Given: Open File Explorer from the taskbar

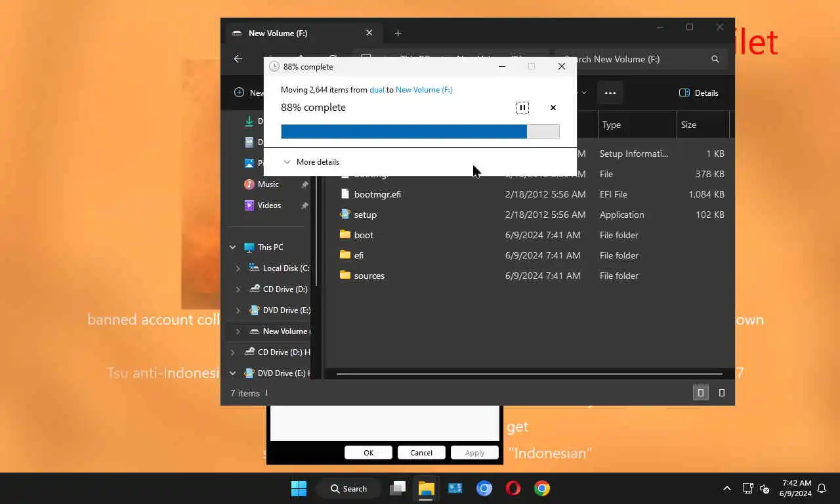Looking at the screenshot, I should coord(427,488).
